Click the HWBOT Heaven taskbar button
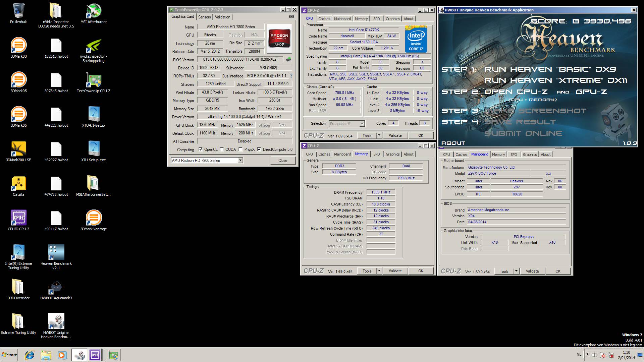 [x=79, y=355]
